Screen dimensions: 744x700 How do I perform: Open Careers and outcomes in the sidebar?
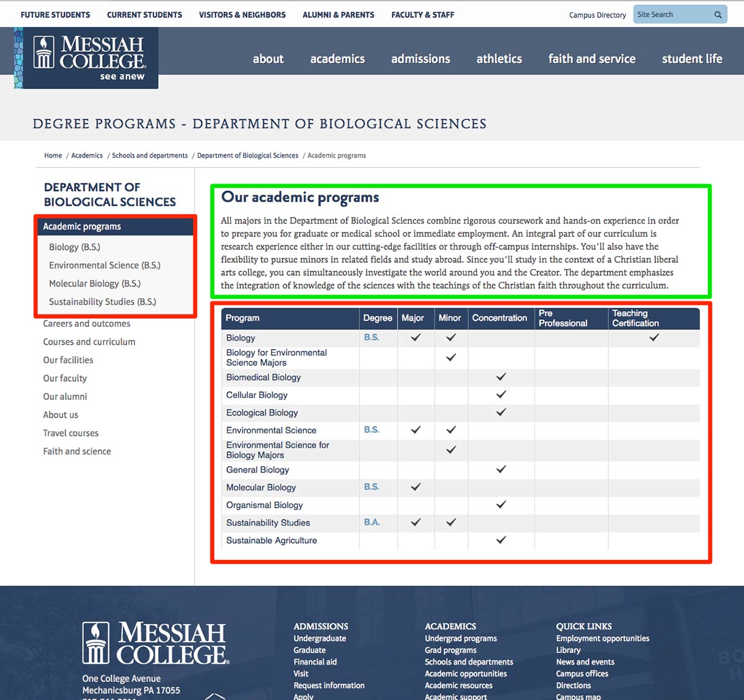(87, 324)
